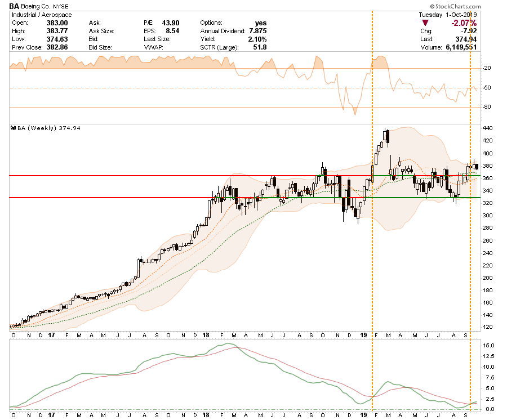Click the 0.0 label on bottom indicator axis
The width and height of the screenshot is (507, 420).
coord(490,409)
